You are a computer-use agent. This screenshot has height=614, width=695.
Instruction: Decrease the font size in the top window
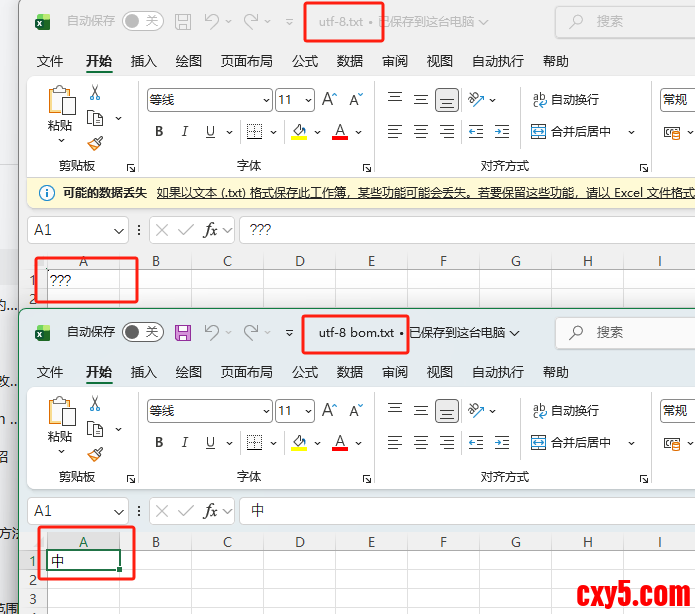click(x=356, y=99)
